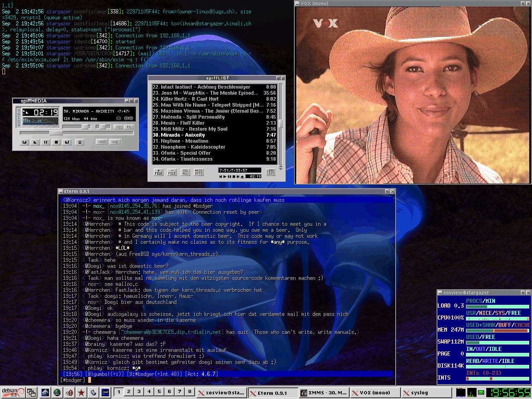The width and height of the screenshot is (532, 399).
Task: Toggle the rand shuffle button
Action: pos(102,142)
